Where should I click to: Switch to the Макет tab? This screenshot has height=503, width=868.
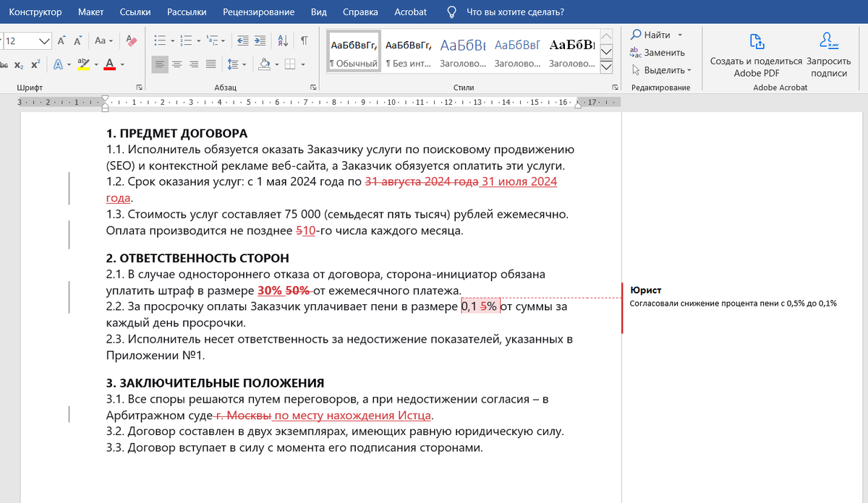coord(90,12)
